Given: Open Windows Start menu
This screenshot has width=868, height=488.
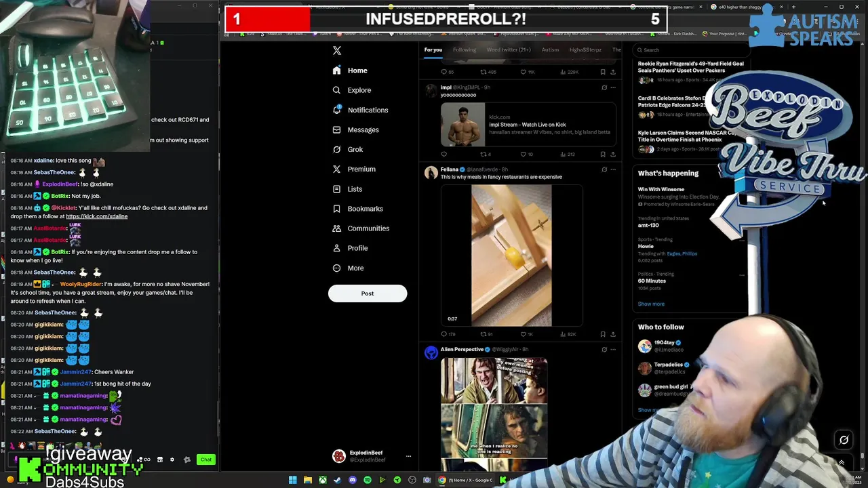Looking at the screenshot, I should [x=292, y=480].
